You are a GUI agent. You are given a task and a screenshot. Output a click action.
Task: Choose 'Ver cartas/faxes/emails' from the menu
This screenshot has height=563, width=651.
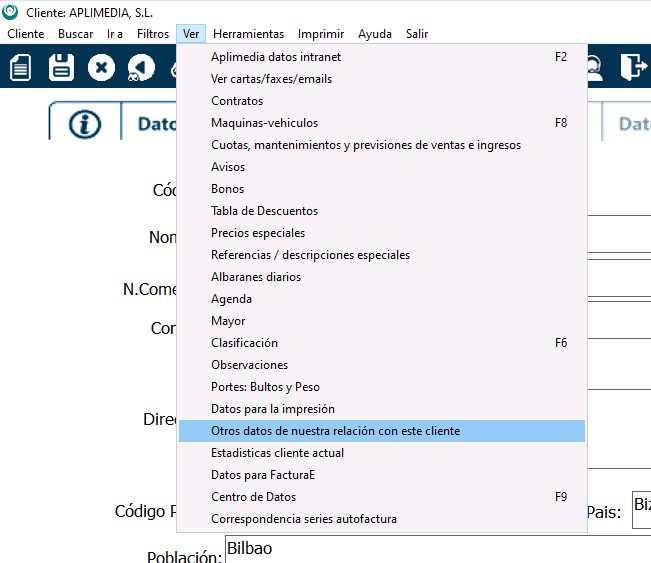coord(271,79)
